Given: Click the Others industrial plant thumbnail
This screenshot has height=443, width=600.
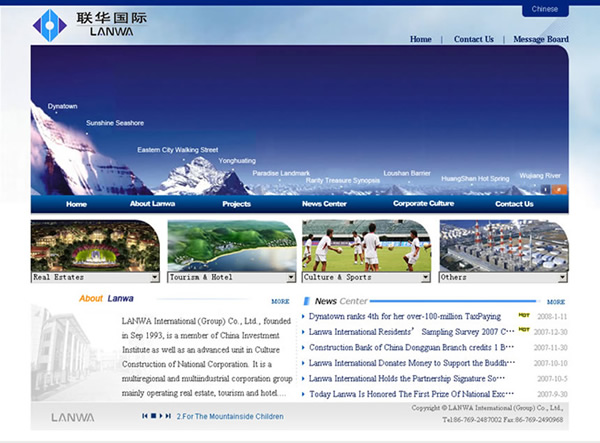Looking at the screenshot, I should pyautogui.click(x=504, y=246).
